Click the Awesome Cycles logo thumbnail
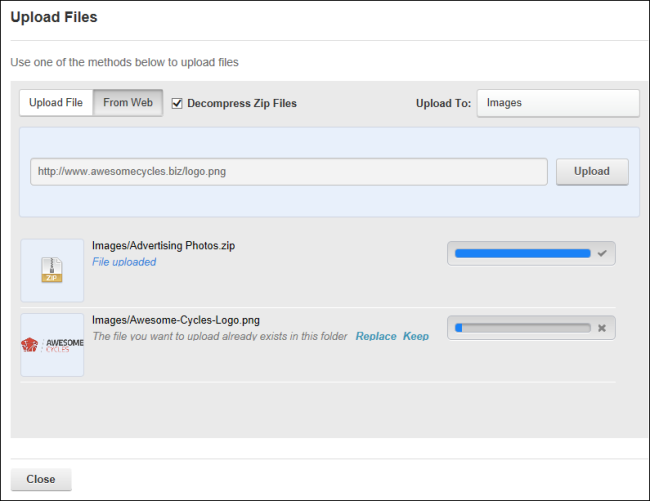 pos(52,344)
